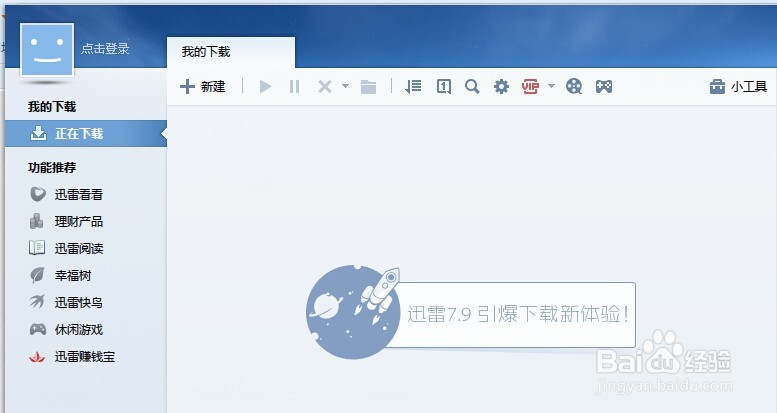This screenshot has height=413, width=777.
Task: Open 休闲游戏 from the sidebar
Action: point(66,329)
